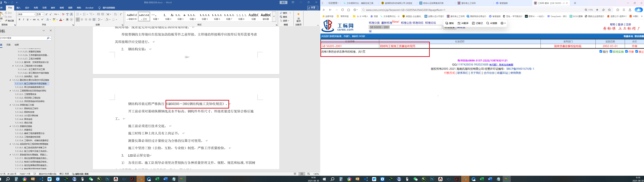Apply subscript formatting in Word
The width and height of the screenshot is (644, 182).
pos(39,19)
